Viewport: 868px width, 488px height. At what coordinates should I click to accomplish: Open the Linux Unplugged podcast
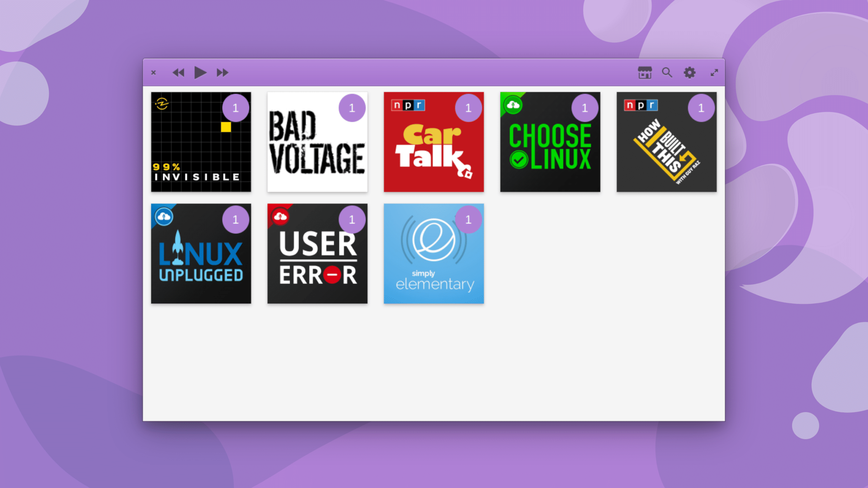pyautogui.click(x=201, y=253)
